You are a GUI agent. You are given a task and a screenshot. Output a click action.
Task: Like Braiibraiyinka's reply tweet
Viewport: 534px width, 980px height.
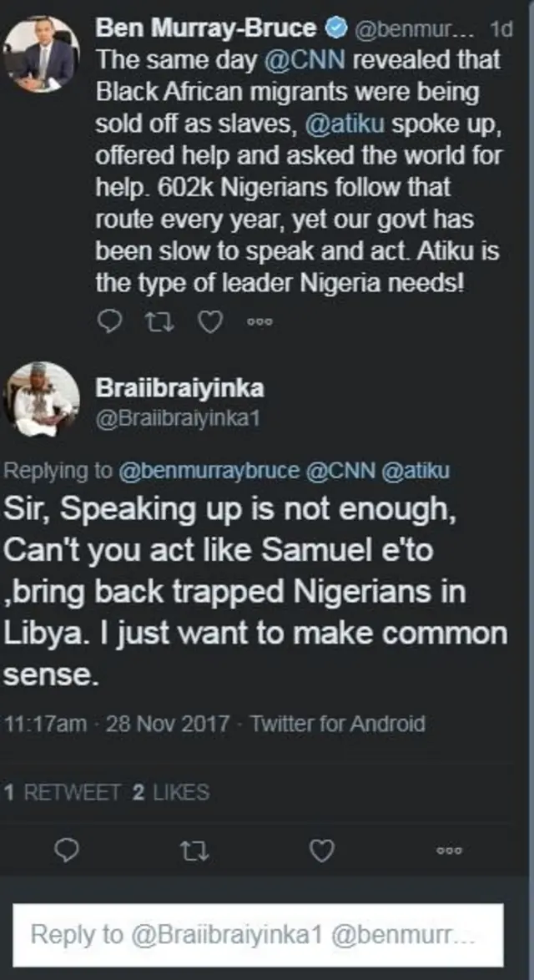321,850
